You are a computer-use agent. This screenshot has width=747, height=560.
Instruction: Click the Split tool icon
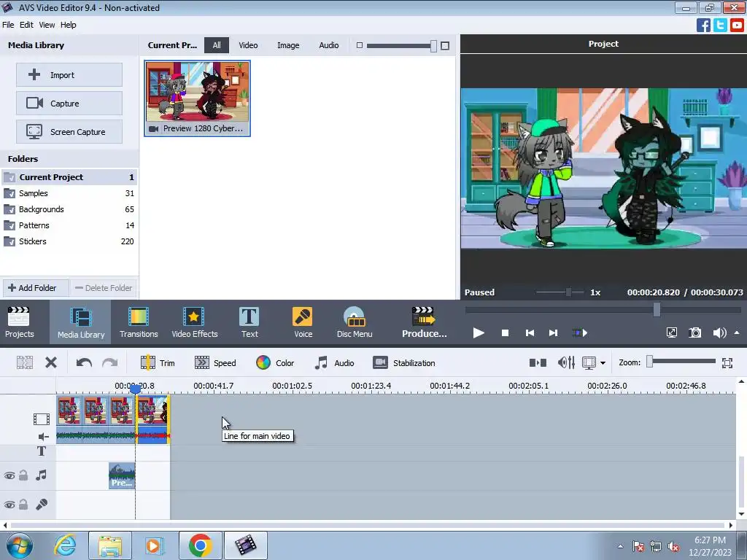click(25, 363)
